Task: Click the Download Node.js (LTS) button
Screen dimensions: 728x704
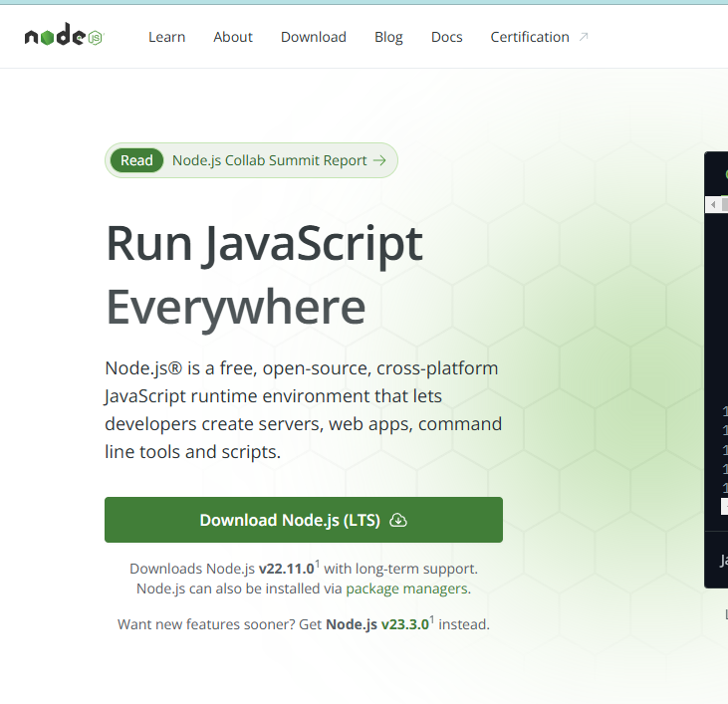Action: (304, 520)
